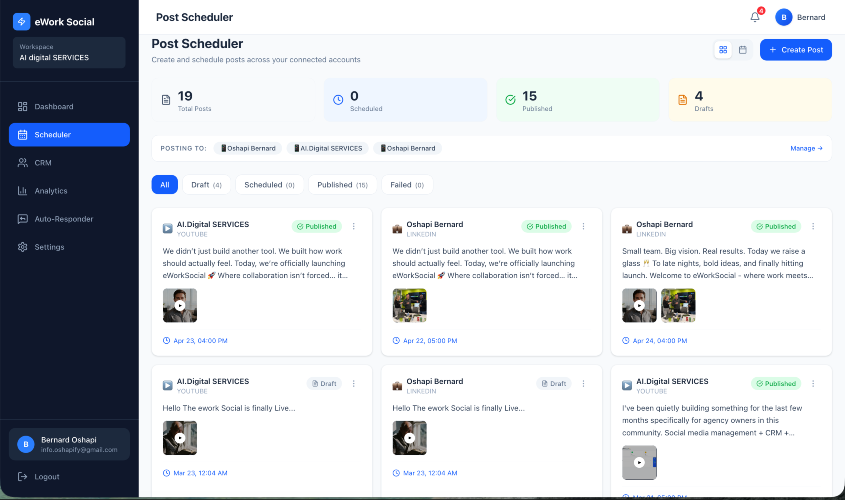Click the Create Post button
Screen dimensions: 845x500
click(796, 50)
